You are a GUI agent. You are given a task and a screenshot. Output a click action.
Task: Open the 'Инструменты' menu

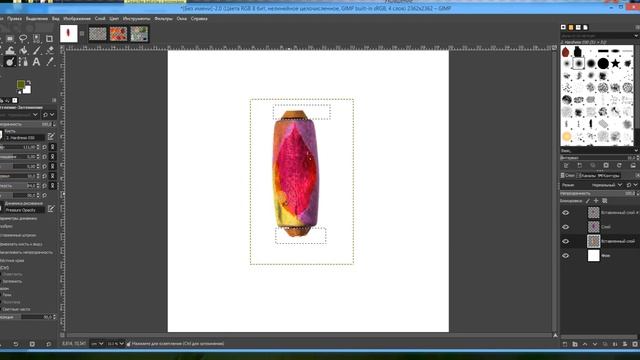point(136,19)
